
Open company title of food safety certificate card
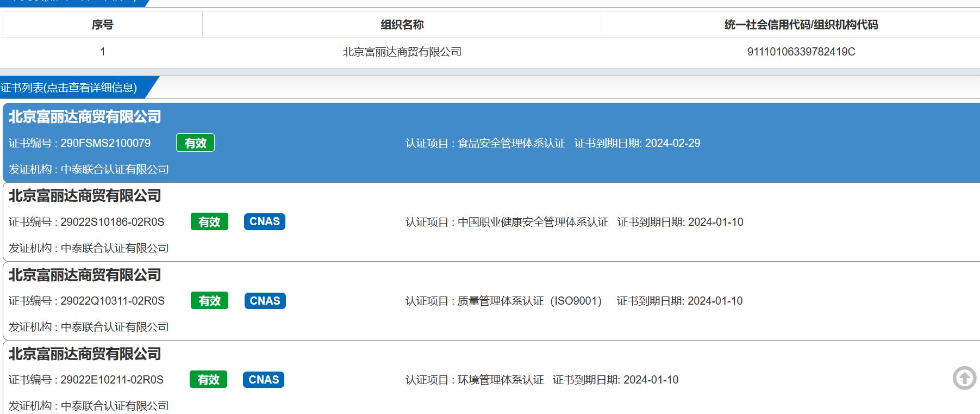tap(85, 116)
